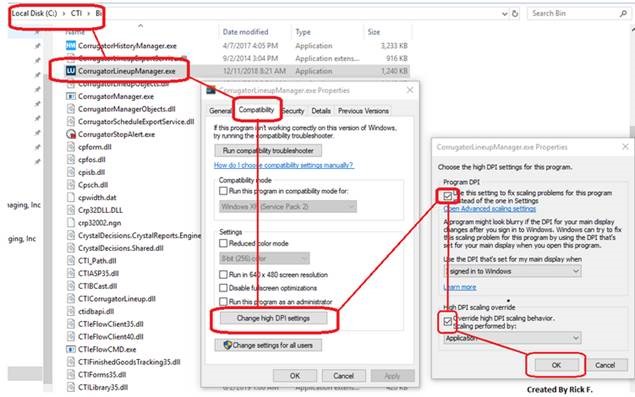Click Run compatibility troubleshooter button
635x397 pixels.
click(268, 151)
